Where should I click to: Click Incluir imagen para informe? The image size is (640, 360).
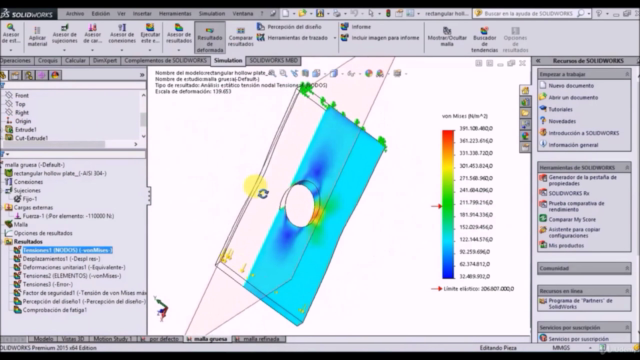[x=380, y=38]
